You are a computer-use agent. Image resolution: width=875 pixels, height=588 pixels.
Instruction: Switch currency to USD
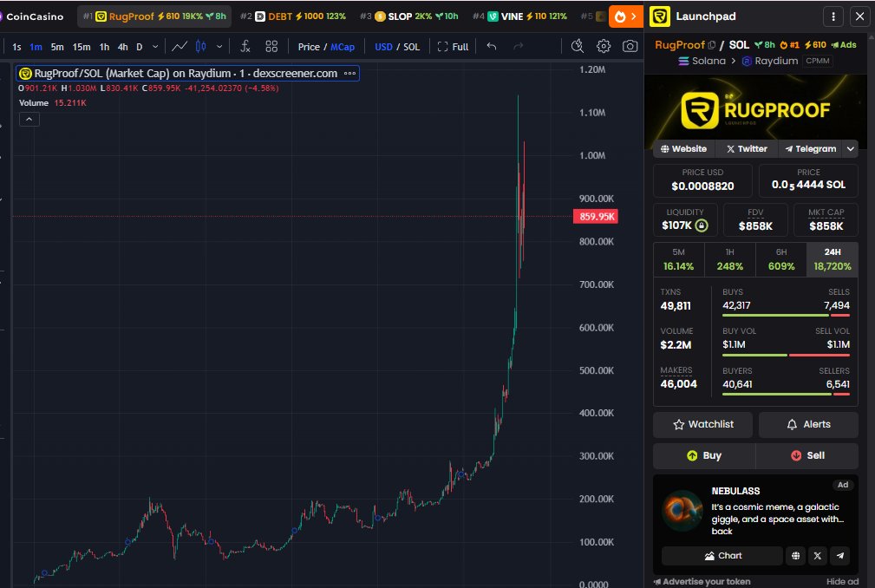coord(383,47)
